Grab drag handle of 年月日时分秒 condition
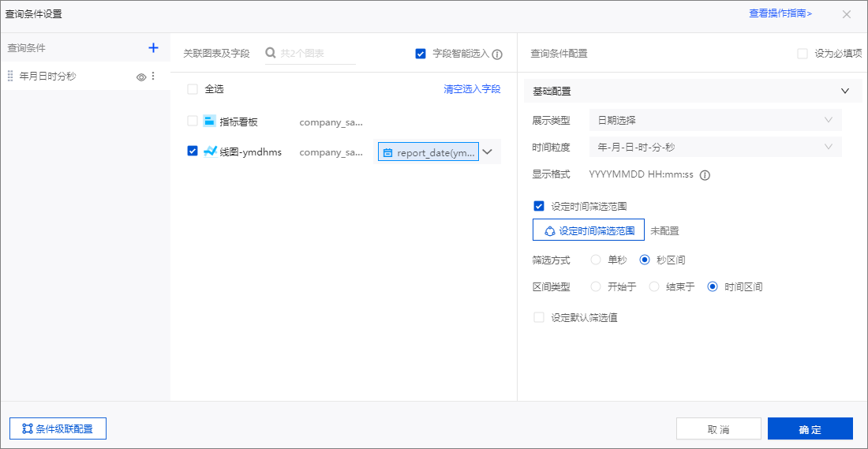The height and width of the screenshot is (449, 868). (x=10, y=77)
